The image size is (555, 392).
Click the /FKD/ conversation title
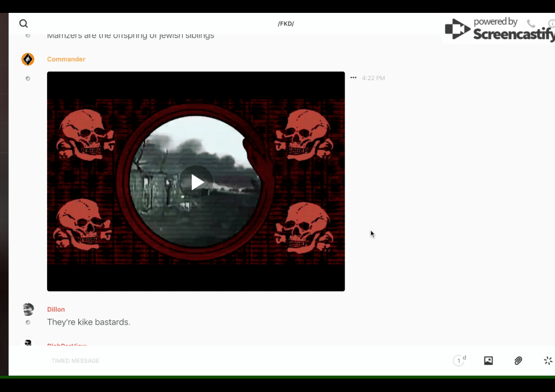click(285, 24)
